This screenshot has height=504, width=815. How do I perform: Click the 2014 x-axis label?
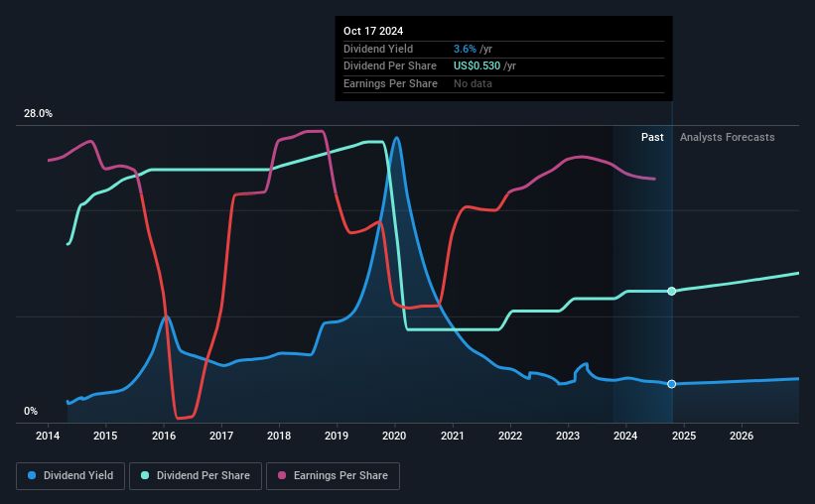pyautogui.click(x=48, y=436)
